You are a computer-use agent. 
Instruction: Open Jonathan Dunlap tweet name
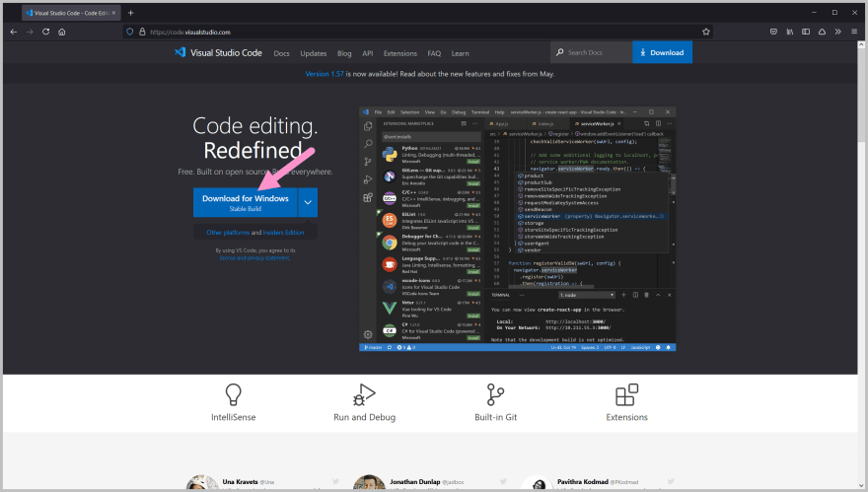click(x=414, y=482)
